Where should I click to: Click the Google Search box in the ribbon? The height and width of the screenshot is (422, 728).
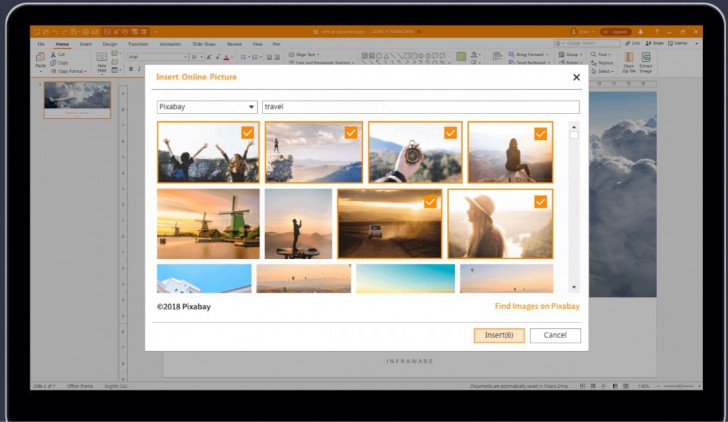tap(587, 43)
